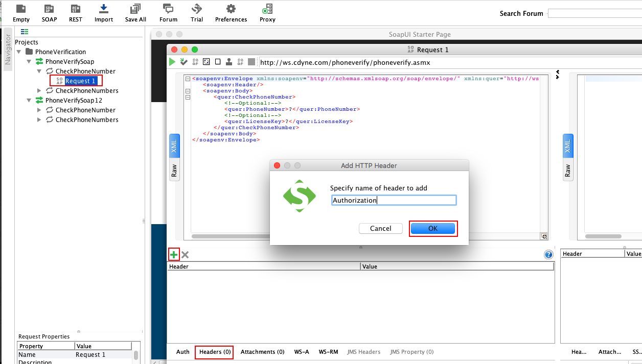The width and height of the screenshot is (642, 364).
Task: Switch to the Headers tab
Action: click(x=214, y=352)
